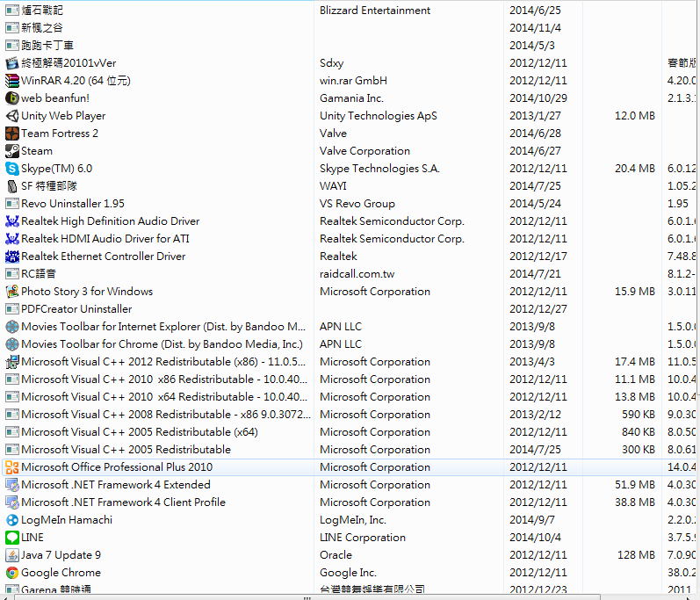Viewport: 700px width, 600px height.
Task: Select the LogMeIn Hamachi icon
Action: coord(12,520)
